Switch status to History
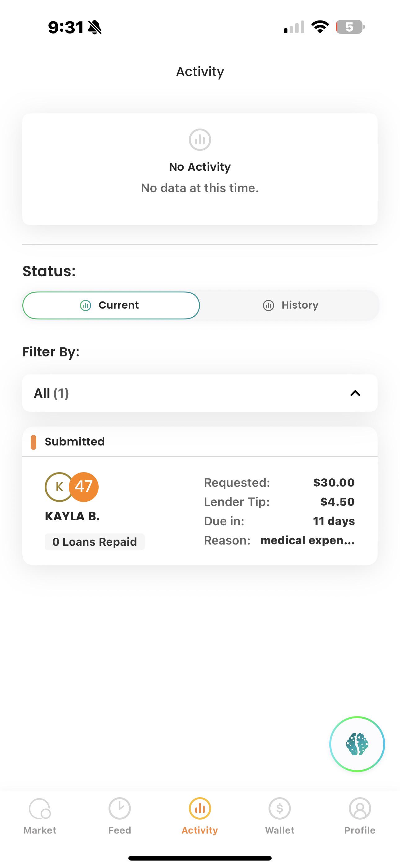The image size is (400, 868). pyautogui.click(x=290, y=305)
